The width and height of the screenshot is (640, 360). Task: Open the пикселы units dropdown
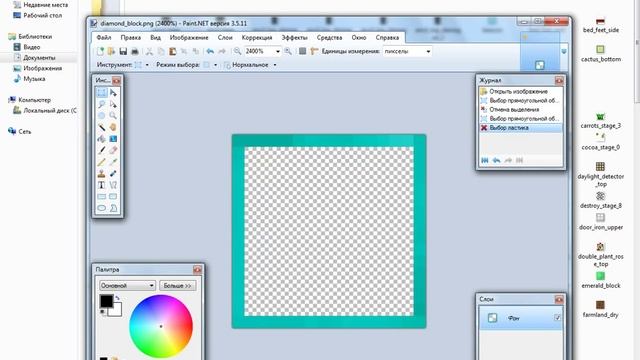[428, 51]
